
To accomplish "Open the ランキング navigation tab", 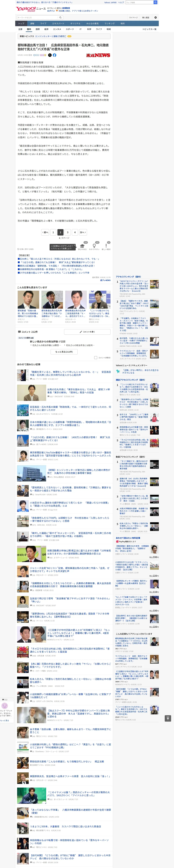I will pyautogui.click(x=109, y=24).
